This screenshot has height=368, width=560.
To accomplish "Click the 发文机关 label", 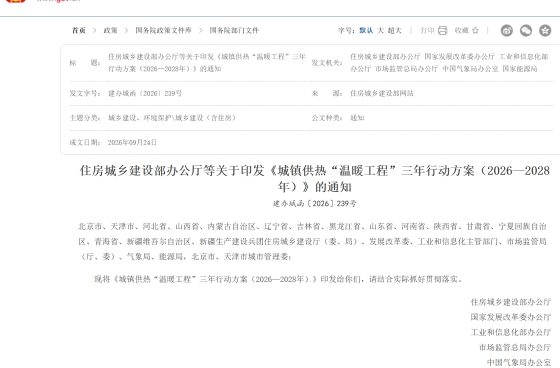I will [x=327, y=63].
